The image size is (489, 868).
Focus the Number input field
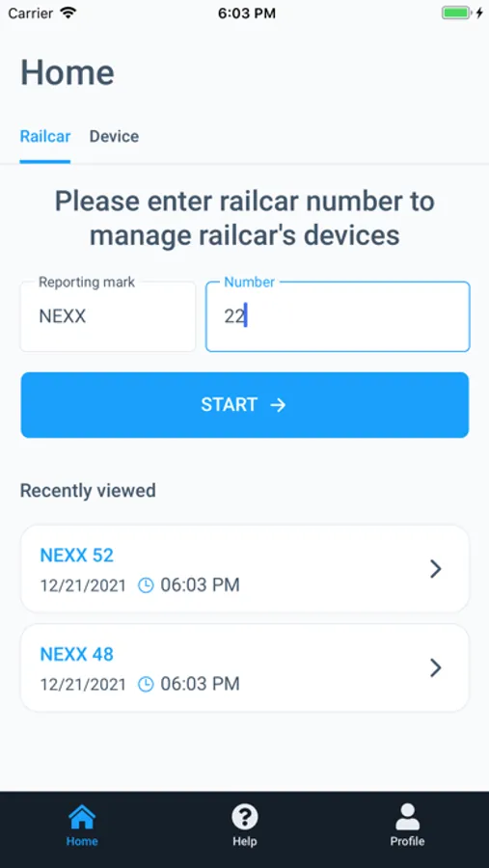point(338,316)
